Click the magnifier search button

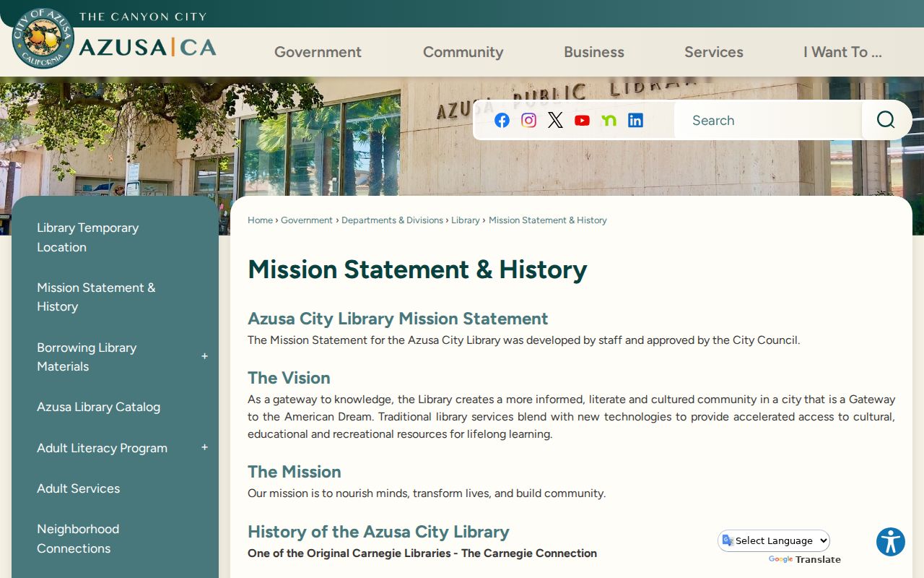[x=886, y=120]
